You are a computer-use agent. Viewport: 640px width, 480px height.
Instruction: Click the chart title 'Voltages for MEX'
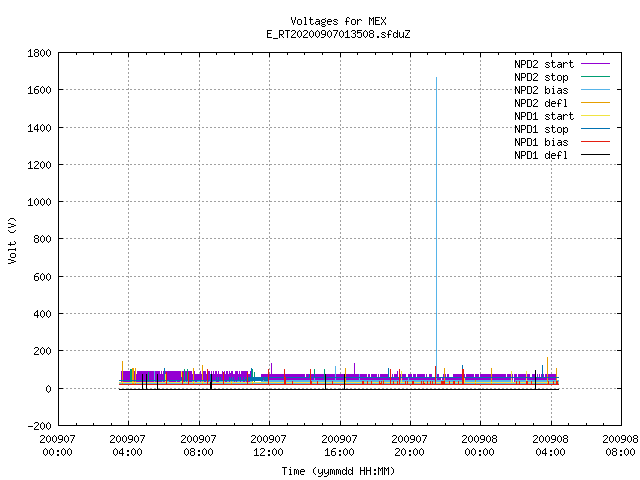tap(338, 21)
